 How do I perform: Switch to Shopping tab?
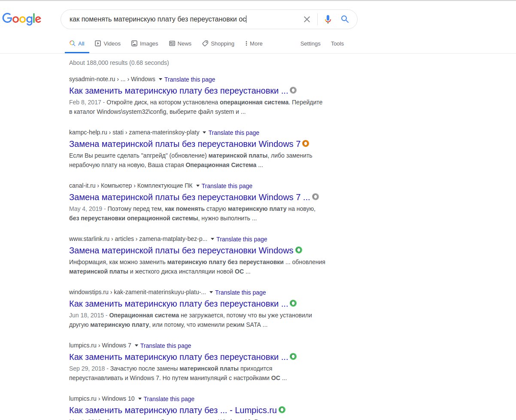point(218,44)
